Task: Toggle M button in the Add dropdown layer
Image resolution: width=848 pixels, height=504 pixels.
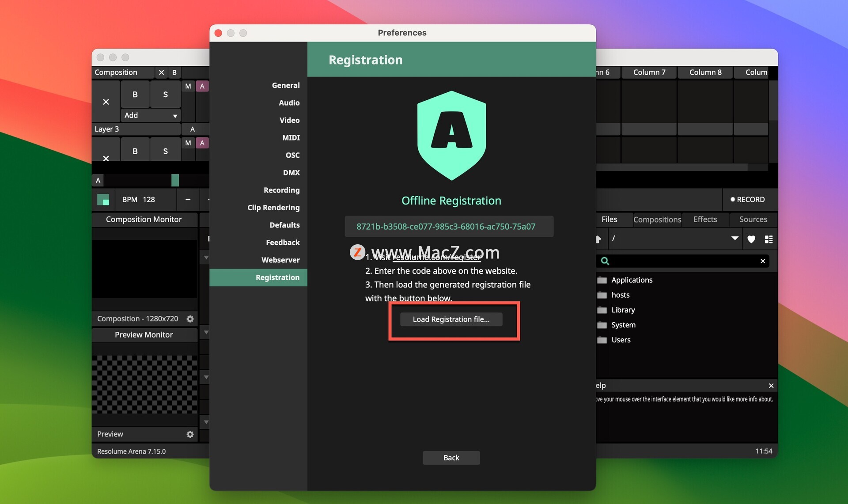Action: coord(188,86)
